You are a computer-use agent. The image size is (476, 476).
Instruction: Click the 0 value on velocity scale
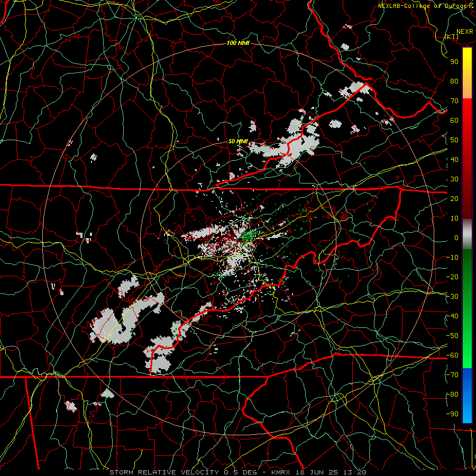[456, 237]
